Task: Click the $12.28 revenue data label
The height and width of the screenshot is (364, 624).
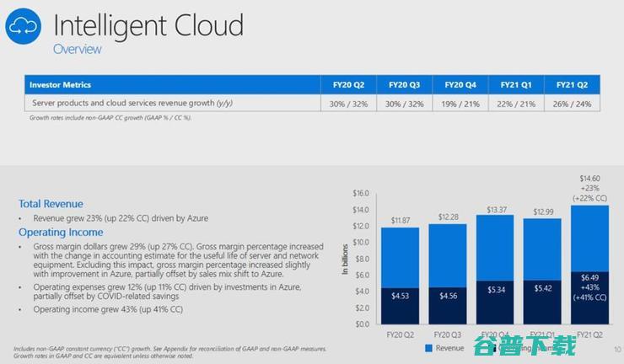Action: [448, 217]
